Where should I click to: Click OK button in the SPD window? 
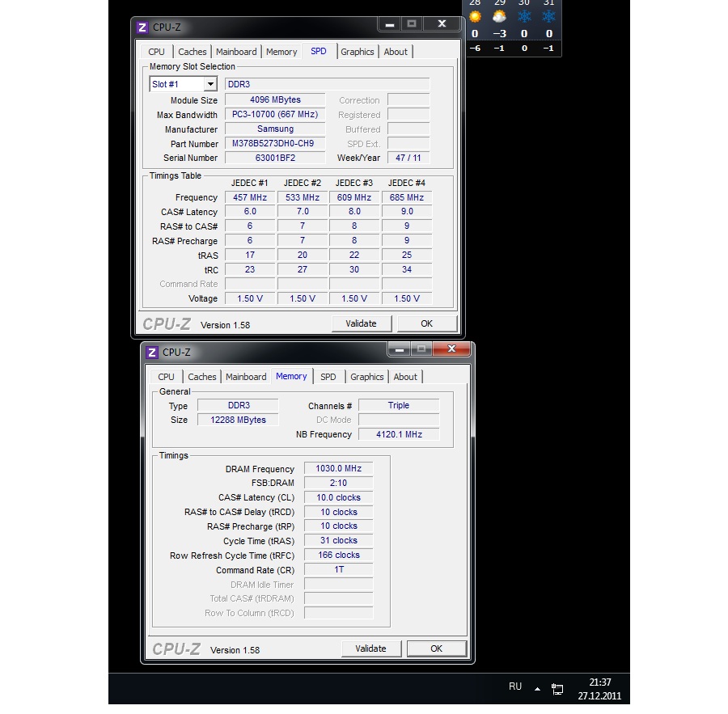[426, 323]
